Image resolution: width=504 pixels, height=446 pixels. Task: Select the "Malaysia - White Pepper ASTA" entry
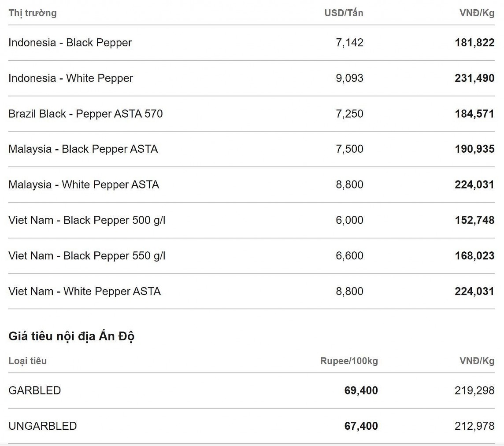84,184
